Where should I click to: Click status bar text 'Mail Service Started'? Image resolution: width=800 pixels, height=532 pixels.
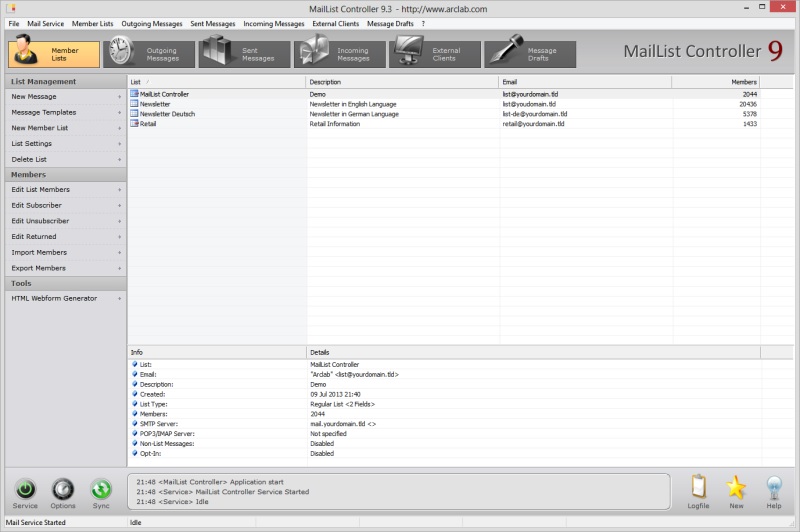coord(36,522)
